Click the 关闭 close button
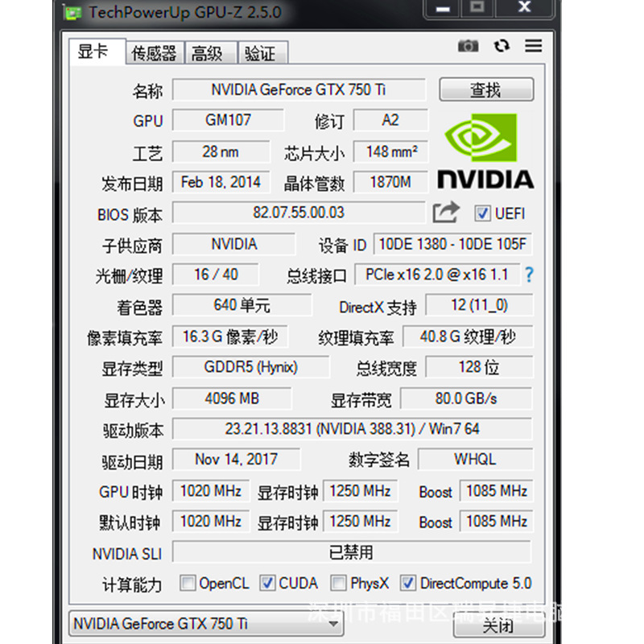The width and height of the screenshot is (644, 644). [499, 625]
